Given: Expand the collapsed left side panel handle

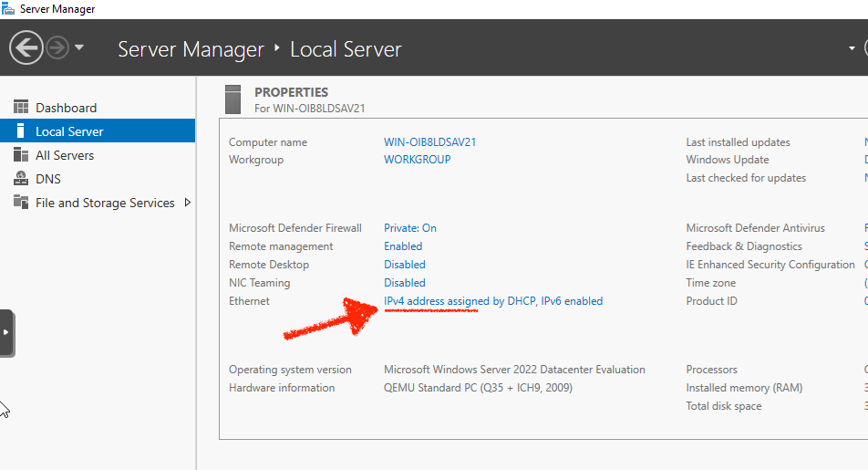Looking at the screenshot, I should point(6,333).
